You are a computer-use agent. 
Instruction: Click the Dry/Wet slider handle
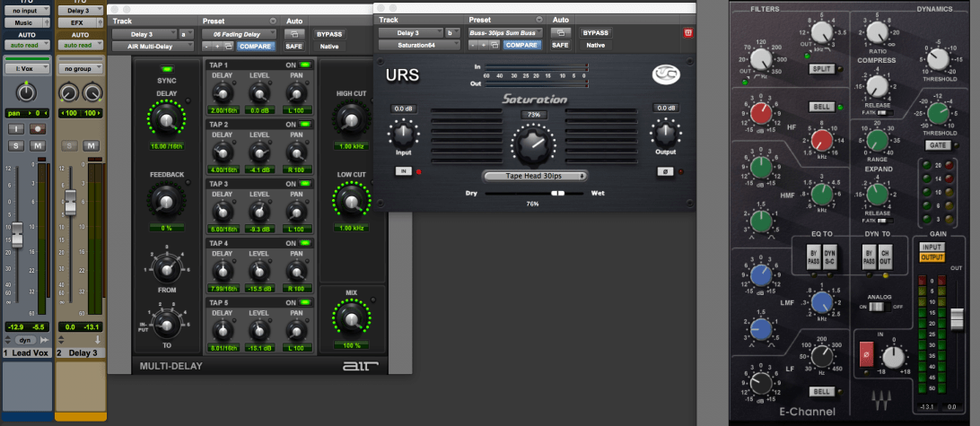click(x=558, y=192)
